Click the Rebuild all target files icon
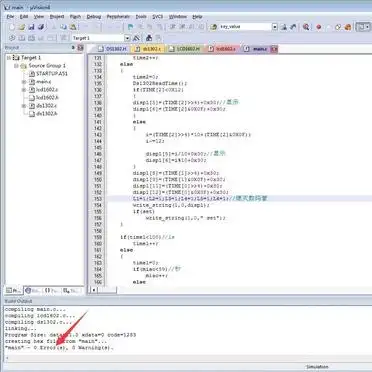372x372 pixels. (x=31, y=38)
